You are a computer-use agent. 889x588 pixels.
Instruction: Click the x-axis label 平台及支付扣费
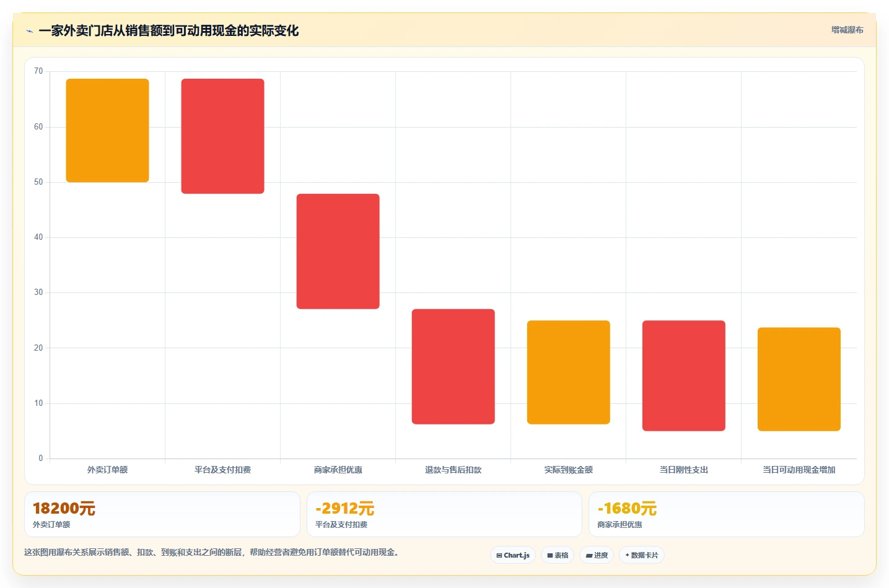click(223, 470)
